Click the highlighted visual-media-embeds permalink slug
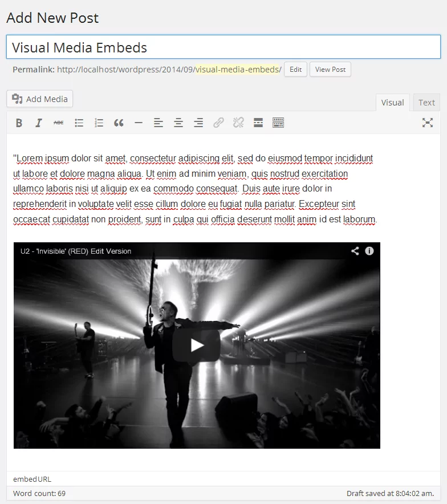The height and width of the screenshot is (504, 447). pos(238,70)
